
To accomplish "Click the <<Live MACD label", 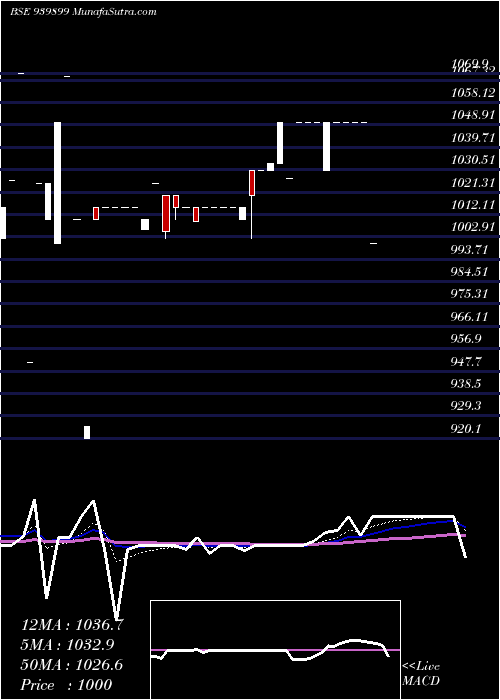I will pos(421,674).
